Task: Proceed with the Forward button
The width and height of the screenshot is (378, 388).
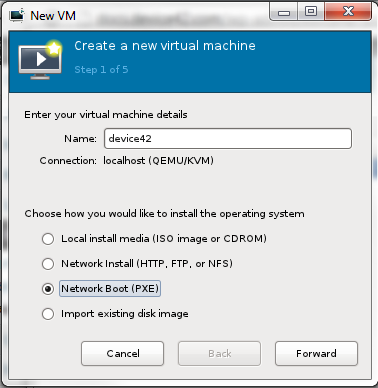Action: [x=316, y=353]
